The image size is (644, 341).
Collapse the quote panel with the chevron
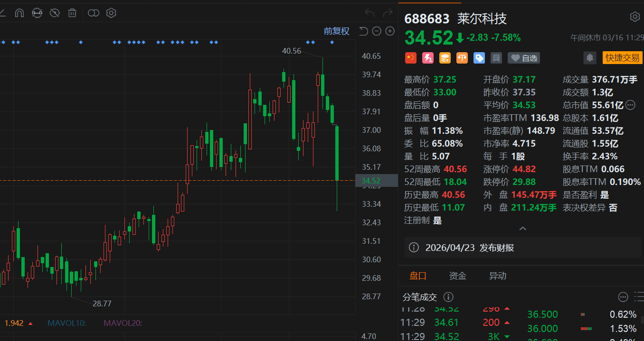[522, 228]
